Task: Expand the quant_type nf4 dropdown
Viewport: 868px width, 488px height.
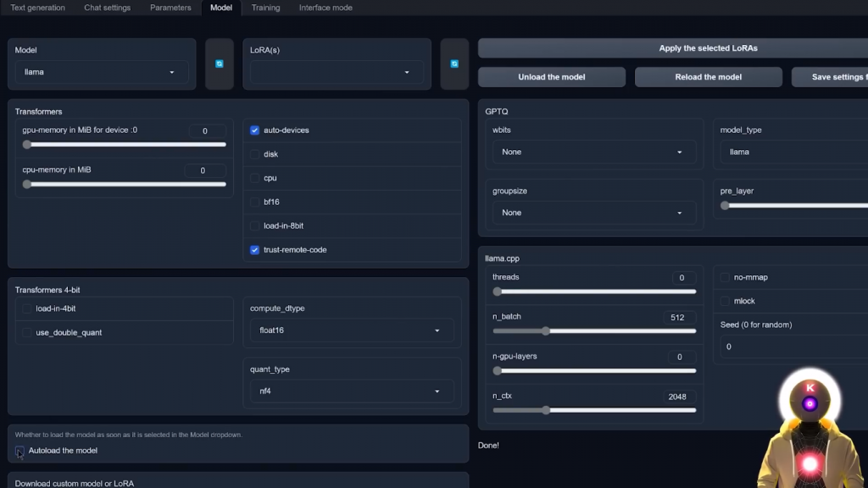Action: [351, 391]
